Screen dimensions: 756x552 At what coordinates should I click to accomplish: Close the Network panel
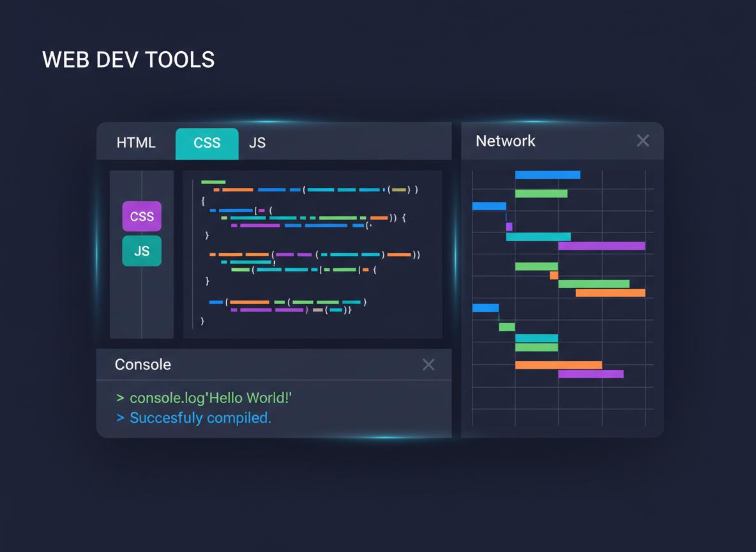[642, 141]
